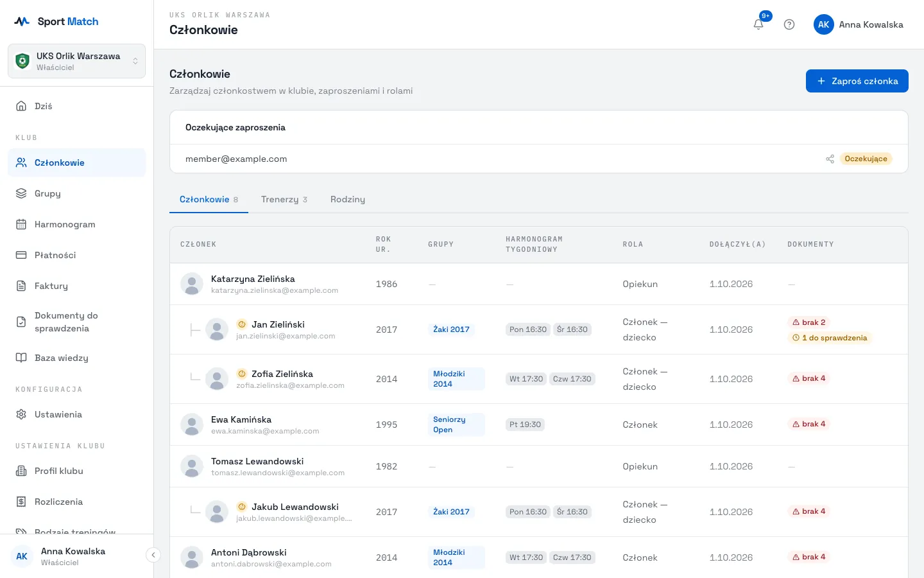Image resolution: width=924 pixels, height=578 pixels.
Task: Click Ewa Kamińska's Pt 19:30 schedule chip
Action: click(525, 425)
